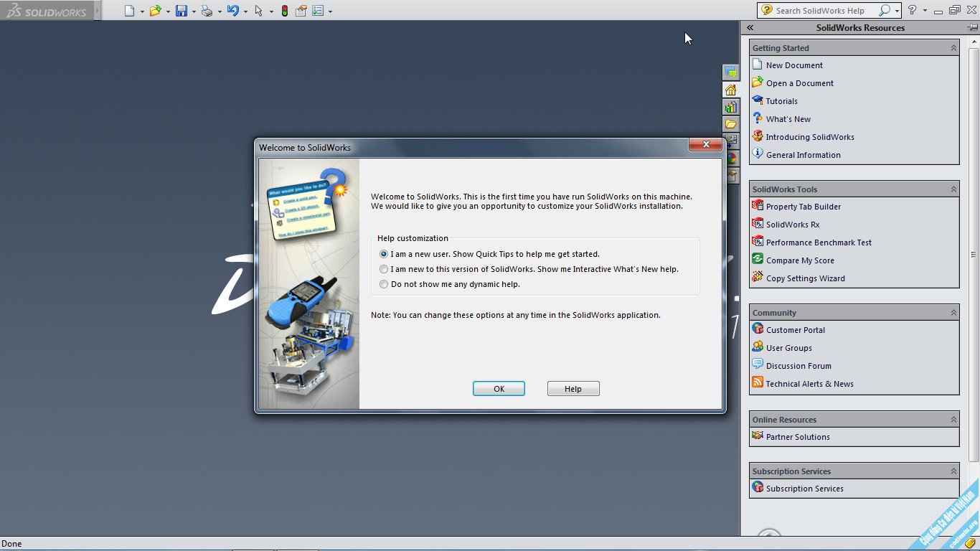Viewport: 980px width, 551px height.
Task: Open the Save dropdown arrow
Action: [x=194, y=11]
